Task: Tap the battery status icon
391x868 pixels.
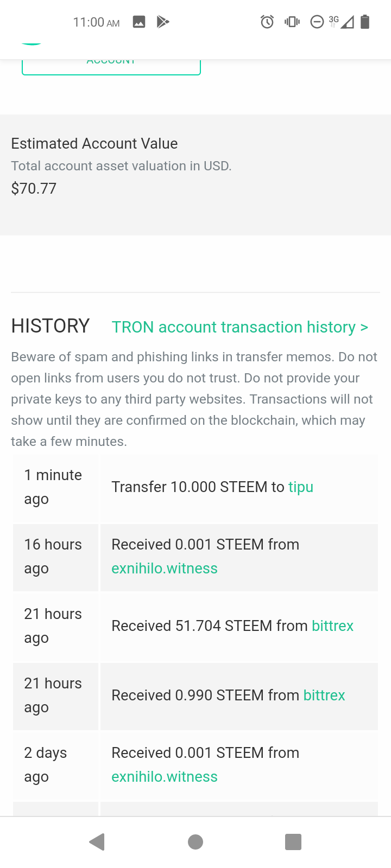Action: pyautogui.click(x=365, y=22)
